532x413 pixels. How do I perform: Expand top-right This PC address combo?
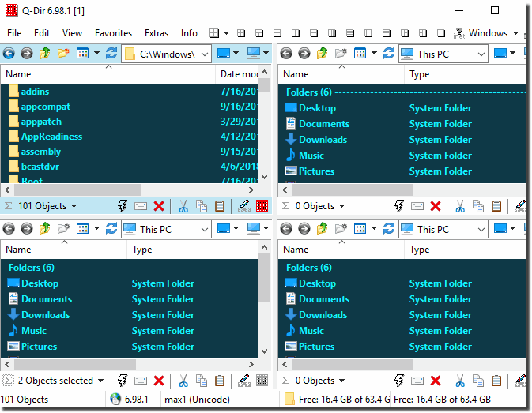pyautogui.click(x=481, y=54)
